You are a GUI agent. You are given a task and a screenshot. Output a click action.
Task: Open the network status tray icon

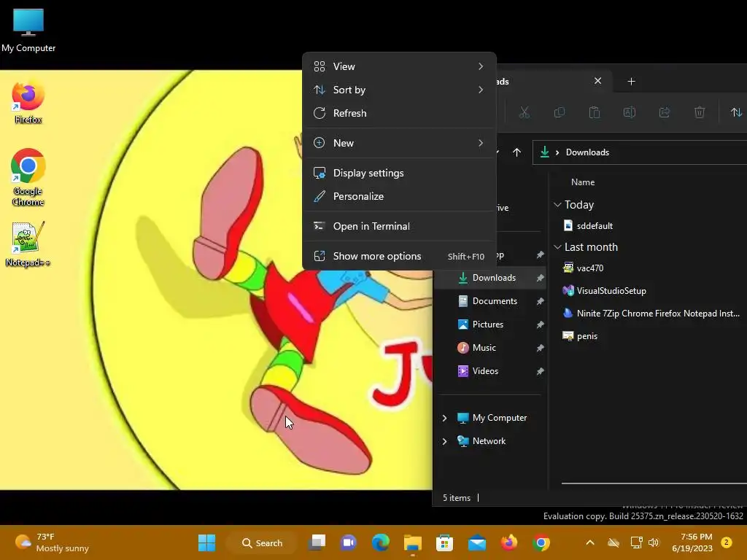[x=636, y=542]
